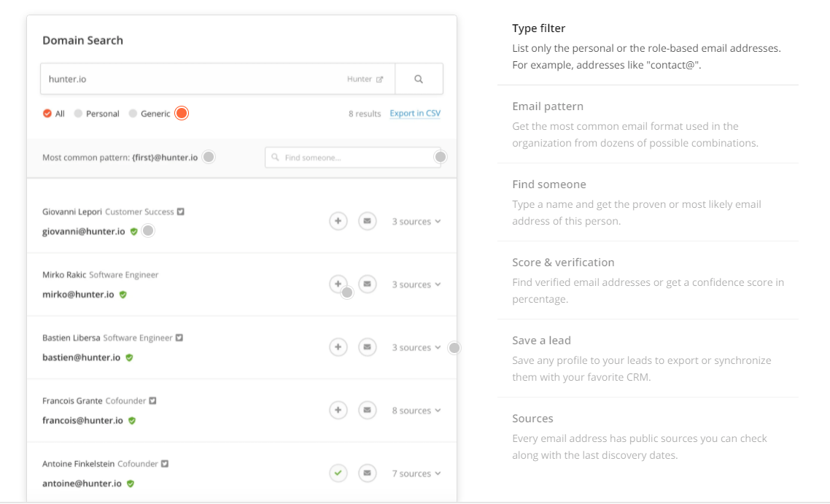This screenshot has width=830, height=504.
Task: Click the Find someone search field
Action: (353, 158)
